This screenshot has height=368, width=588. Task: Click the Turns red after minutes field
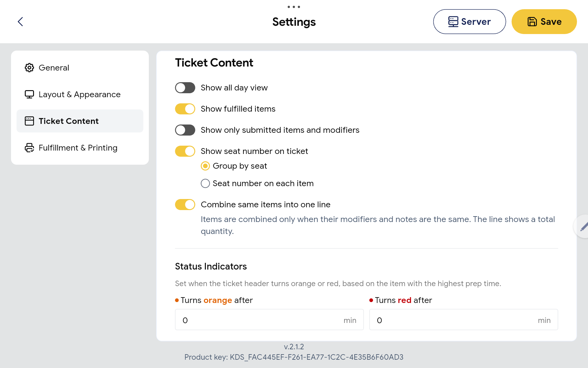(x=464, y=320)
